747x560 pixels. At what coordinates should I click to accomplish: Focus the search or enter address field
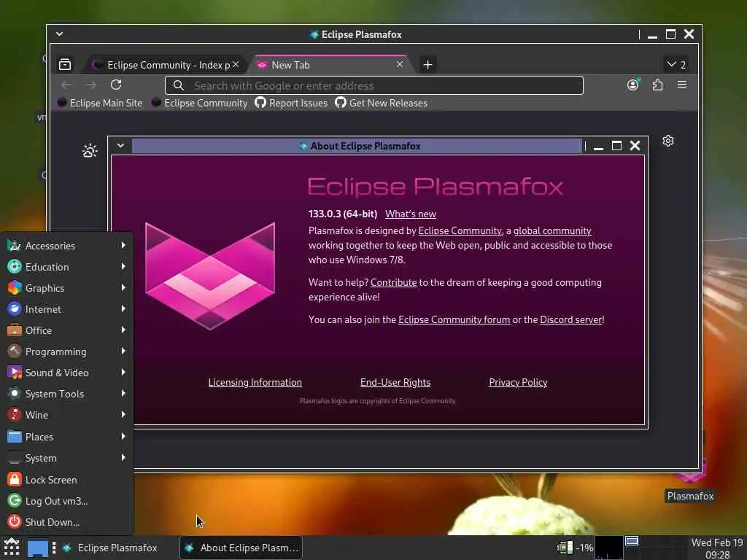tap(374, 86)
